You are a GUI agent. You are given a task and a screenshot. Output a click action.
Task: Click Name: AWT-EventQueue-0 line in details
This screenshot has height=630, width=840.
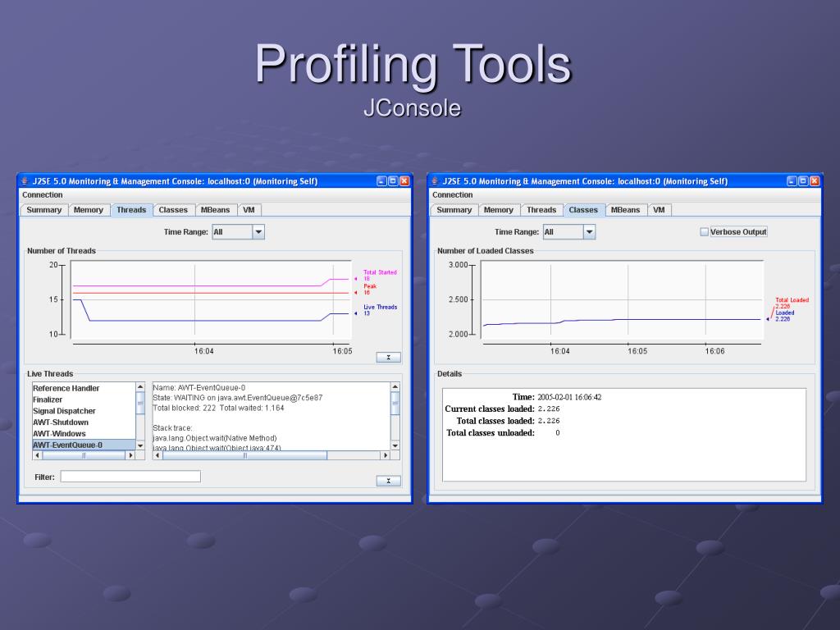[x=199, y=387]
